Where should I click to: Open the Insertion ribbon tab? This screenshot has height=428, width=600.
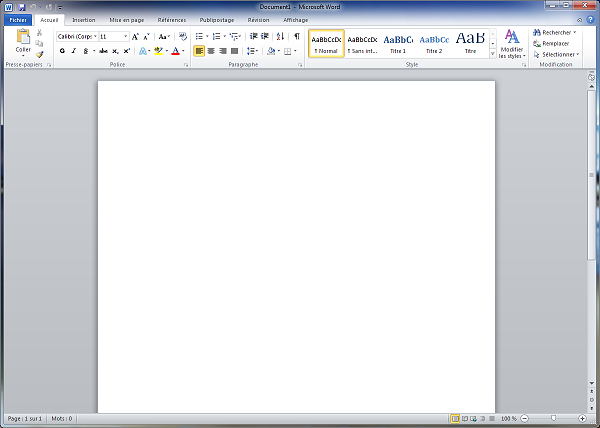[x=84, y=19]
